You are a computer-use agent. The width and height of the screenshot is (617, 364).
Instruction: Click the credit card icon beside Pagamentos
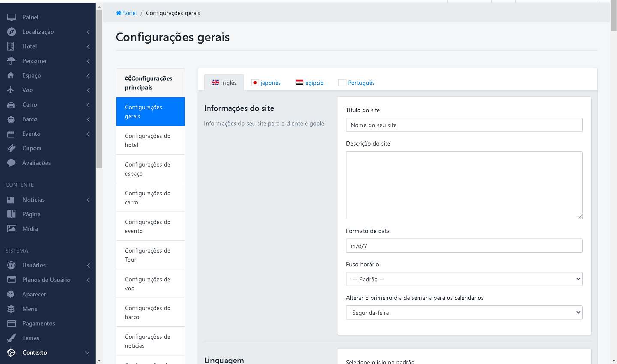coord(11,323)
